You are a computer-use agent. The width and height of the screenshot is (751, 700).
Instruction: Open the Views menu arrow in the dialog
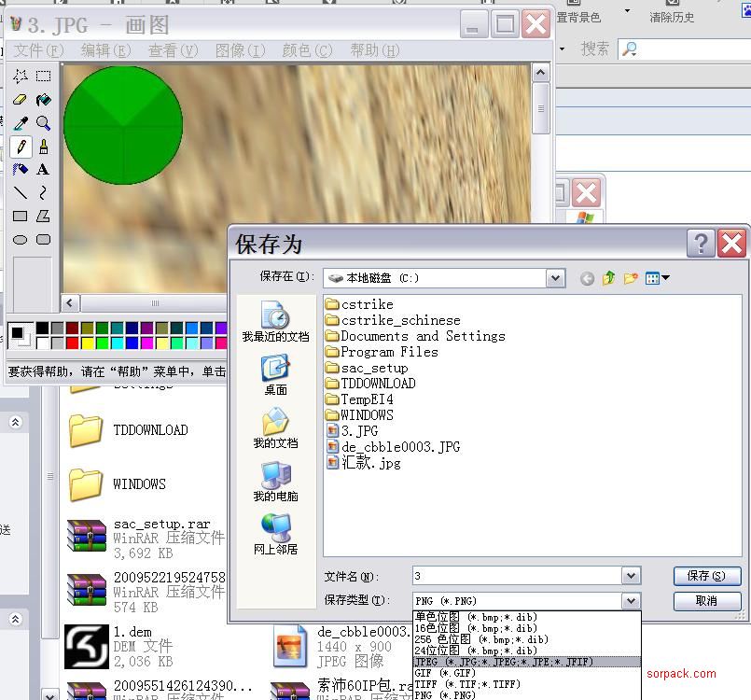click(x=664, y=277)
